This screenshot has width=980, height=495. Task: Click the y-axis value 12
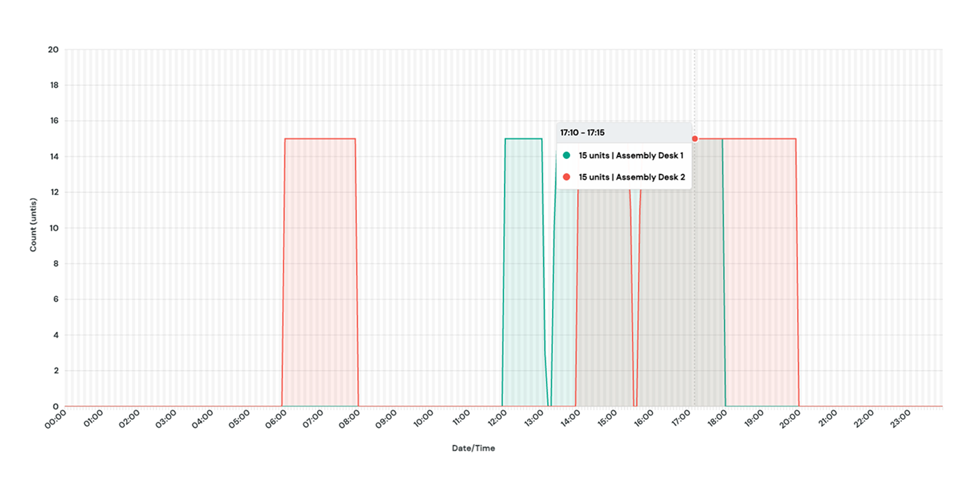(54, 192)
